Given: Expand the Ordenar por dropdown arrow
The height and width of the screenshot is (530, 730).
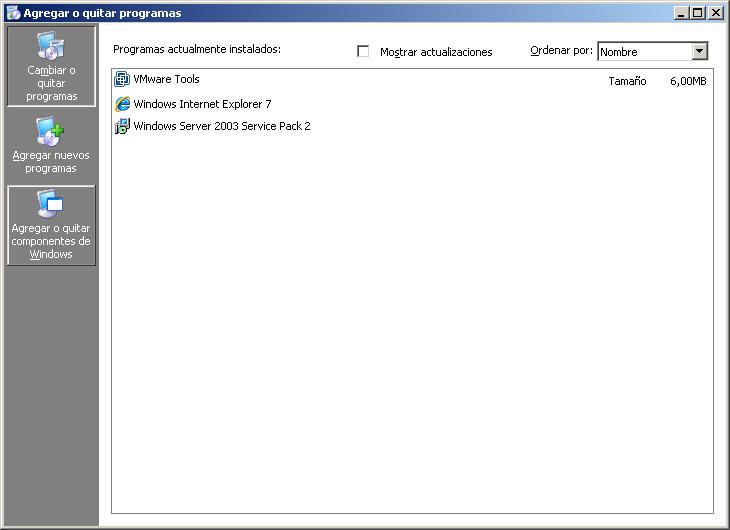Looking at the screenshot, I should point(699,52).
